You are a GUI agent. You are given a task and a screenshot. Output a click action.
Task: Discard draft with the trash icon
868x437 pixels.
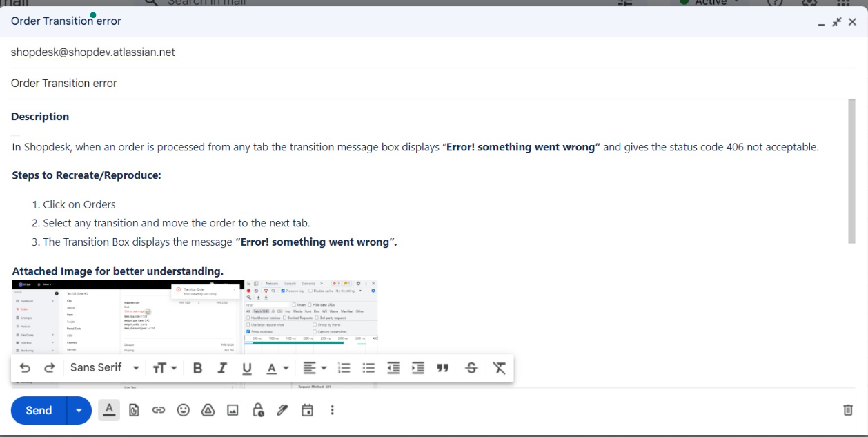tap(848, 410)
